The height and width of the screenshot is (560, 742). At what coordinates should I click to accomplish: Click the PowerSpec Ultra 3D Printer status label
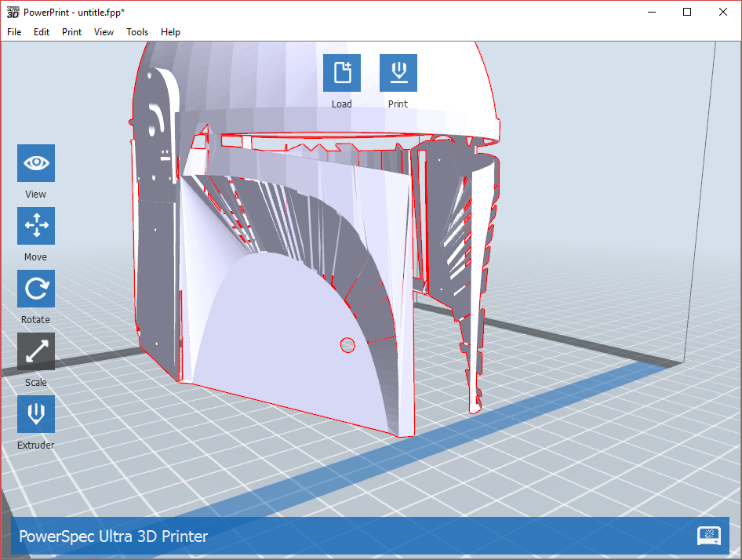(x=113, y=536)
